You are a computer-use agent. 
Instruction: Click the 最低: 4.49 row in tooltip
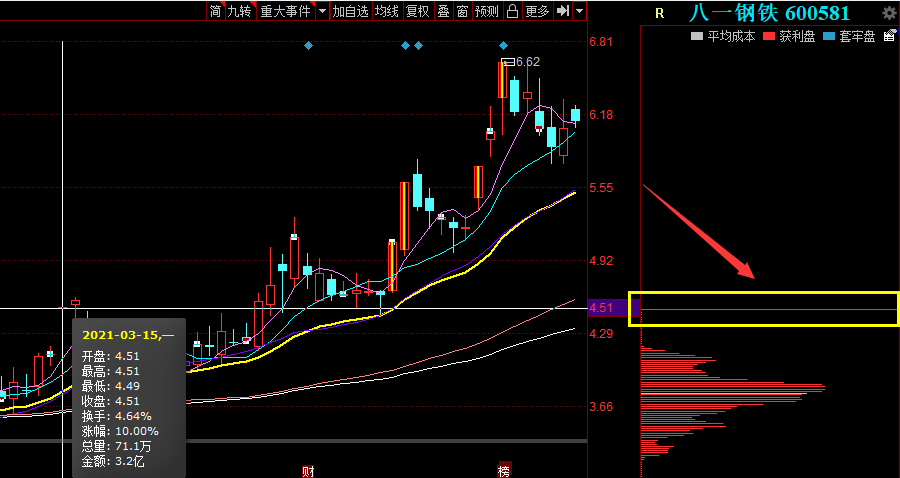click(111, 386)
